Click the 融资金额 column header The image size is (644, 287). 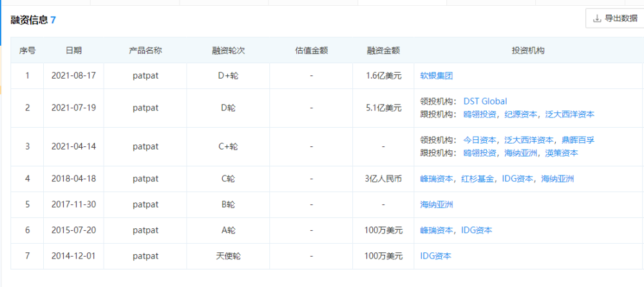pyautogui.click(x=383, y=50)
